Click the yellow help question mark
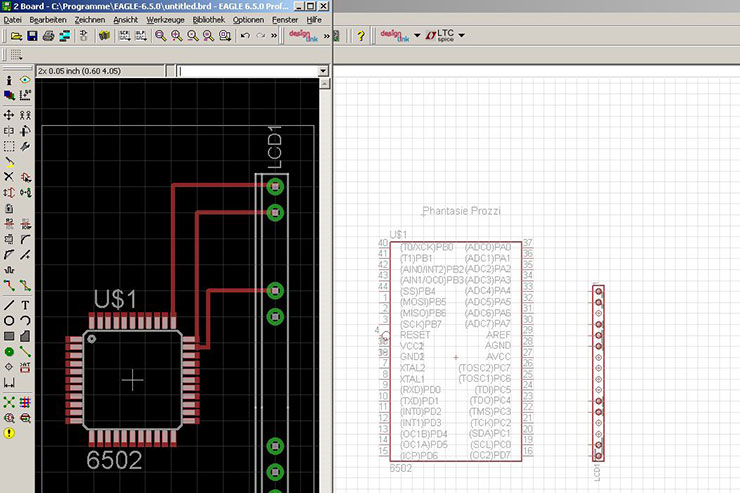740x493 pixels. coord(361,36)
